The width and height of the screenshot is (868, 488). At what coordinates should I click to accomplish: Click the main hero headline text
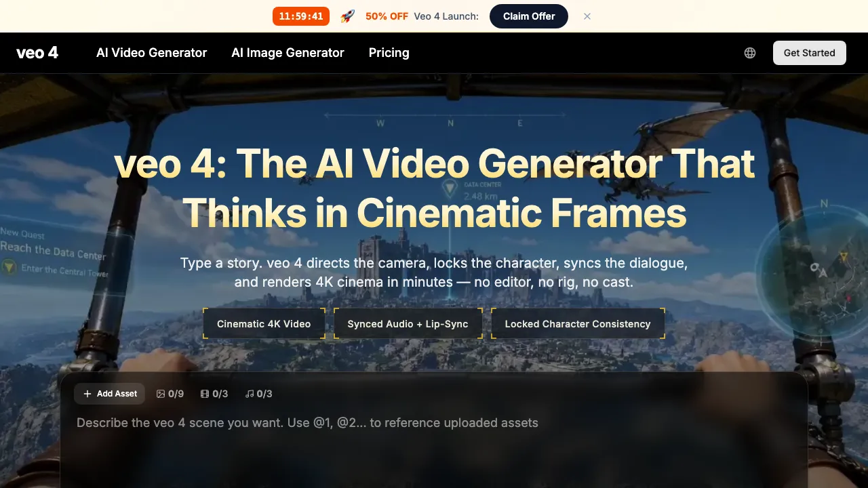point(434,188)
